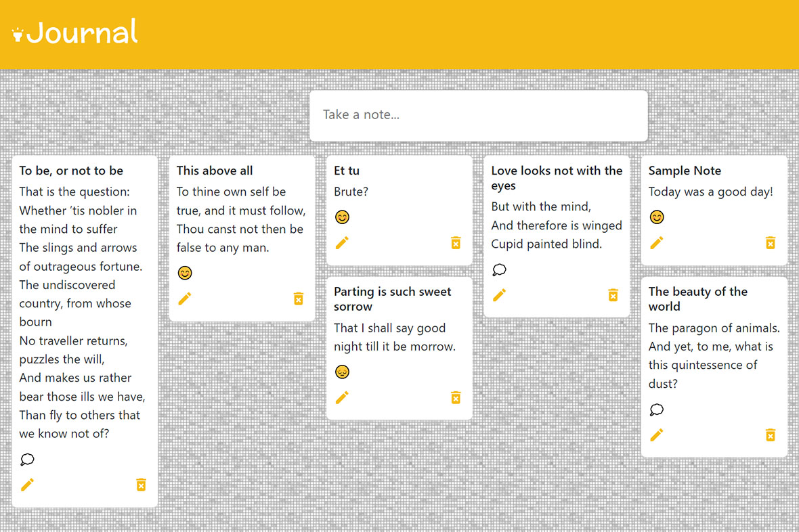Image resolution: width=799 pixels, height=532 pixels.
Task: Trash "The beauty of the world" note
Action: (x=770, y=435)
